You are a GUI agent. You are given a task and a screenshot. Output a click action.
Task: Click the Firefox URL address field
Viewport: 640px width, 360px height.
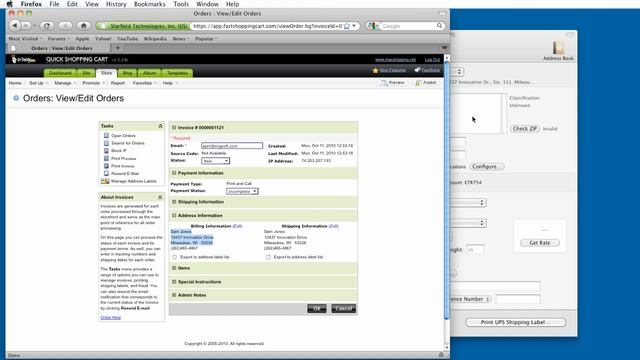[267, 26]
